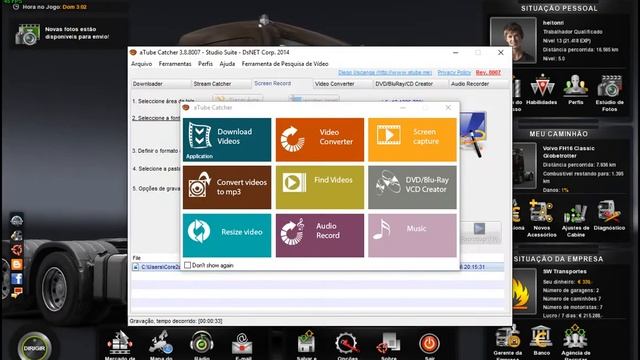Image resolution: width=640 pixels, height=360 pixels.
Task: Open the Arquivo menu
Action: 141,64
